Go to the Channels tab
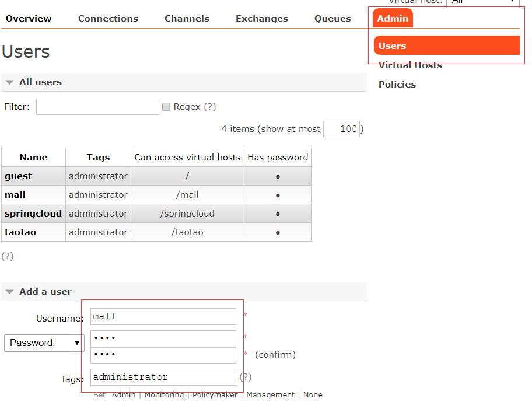The image size is (532, 405). click(187, 19)
